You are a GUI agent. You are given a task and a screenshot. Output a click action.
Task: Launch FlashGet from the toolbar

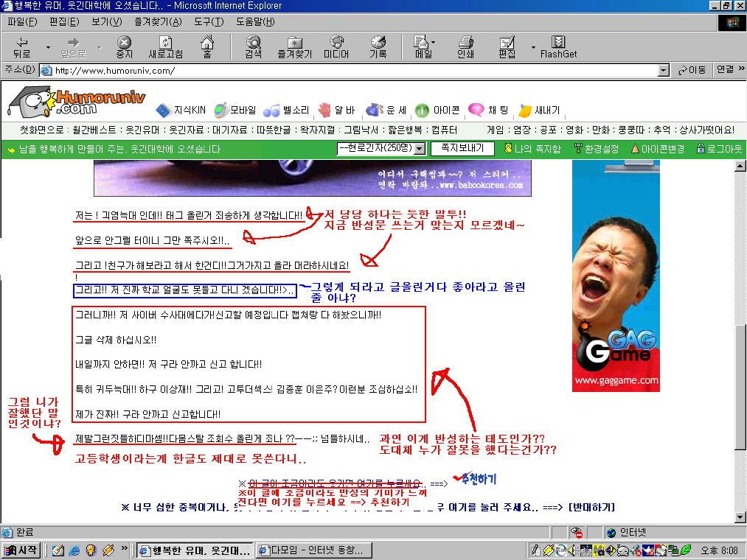(558, 47)
